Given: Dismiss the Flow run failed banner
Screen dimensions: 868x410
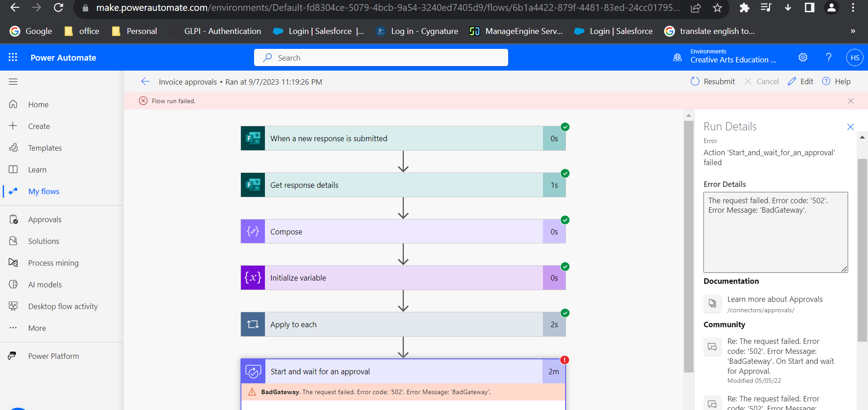Looking at the screenshot, I should tap(851, 101).
